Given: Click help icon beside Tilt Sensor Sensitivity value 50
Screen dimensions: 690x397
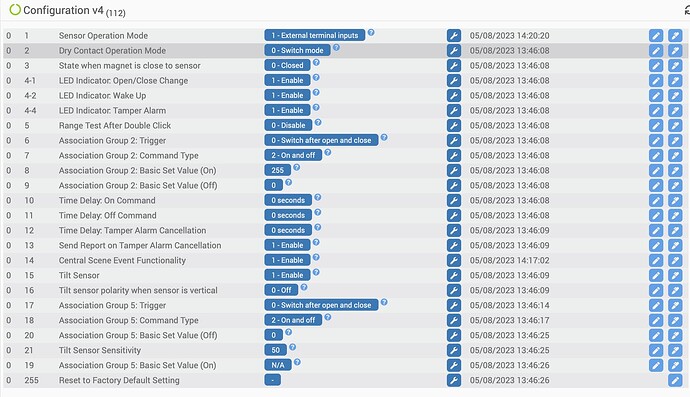Looking at the screenshot, I should tap(292, 346).
